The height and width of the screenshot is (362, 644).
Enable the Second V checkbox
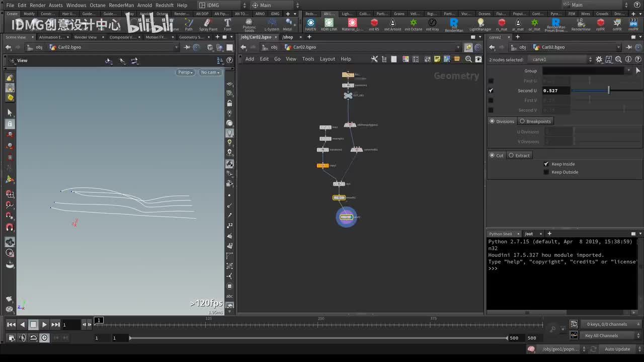491,110
